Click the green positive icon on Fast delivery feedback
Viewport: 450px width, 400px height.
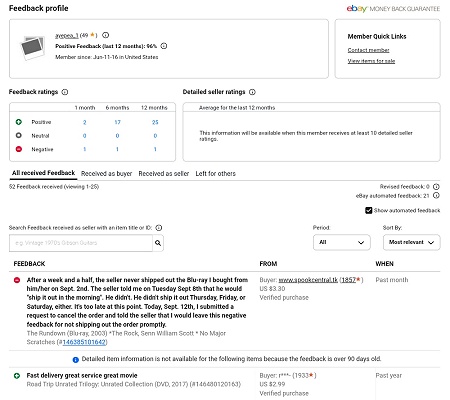coord(17,376)
